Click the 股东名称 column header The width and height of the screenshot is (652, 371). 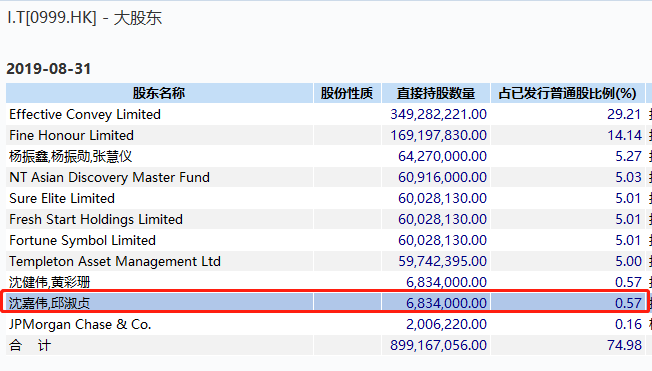(x=159, y=93)
